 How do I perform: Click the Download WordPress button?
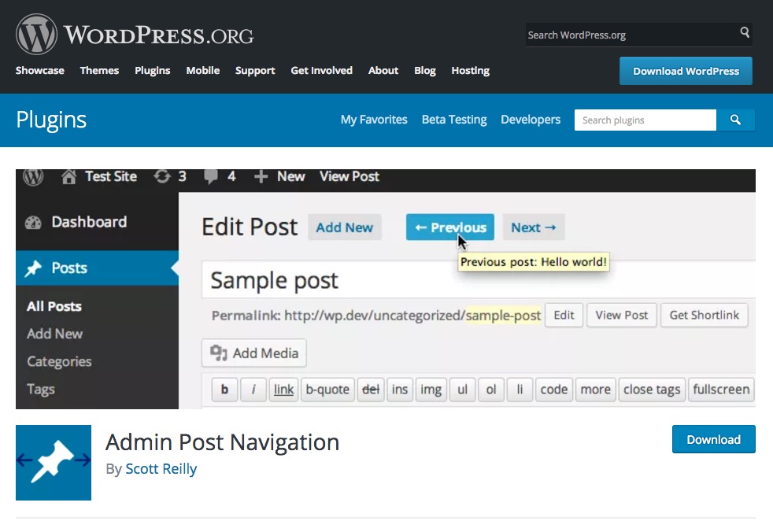coord(686,71)
